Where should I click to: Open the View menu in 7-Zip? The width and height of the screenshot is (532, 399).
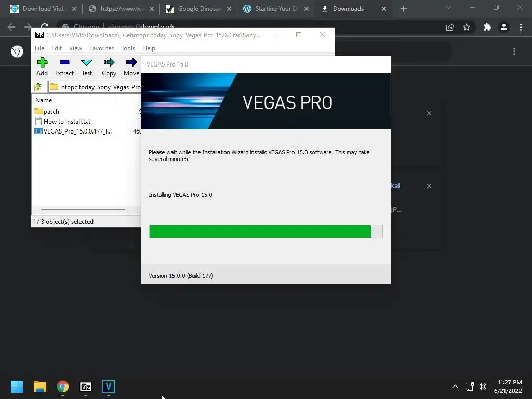pyautogui.click(x=75, y=48)
